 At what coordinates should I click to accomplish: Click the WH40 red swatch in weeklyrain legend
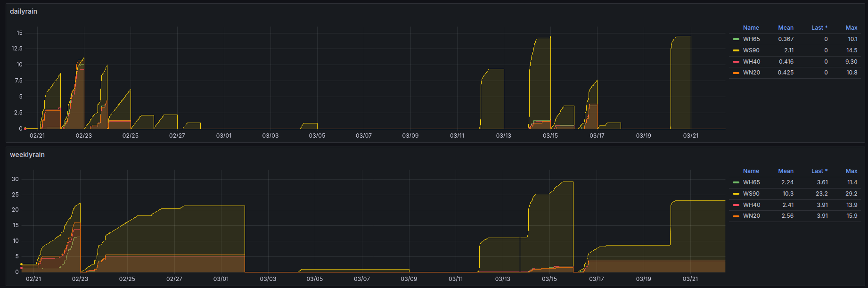[736, 205]
